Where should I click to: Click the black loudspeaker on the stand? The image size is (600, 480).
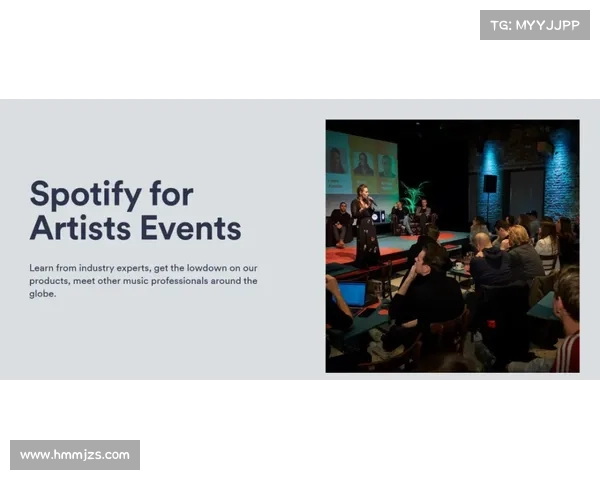pos(490,184)
